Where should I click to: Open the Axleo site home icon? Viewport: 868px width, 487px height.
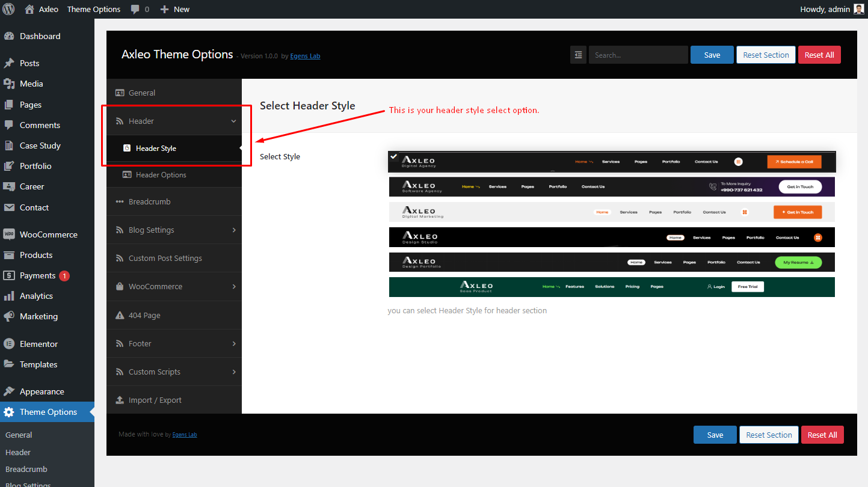coord(29,9)
